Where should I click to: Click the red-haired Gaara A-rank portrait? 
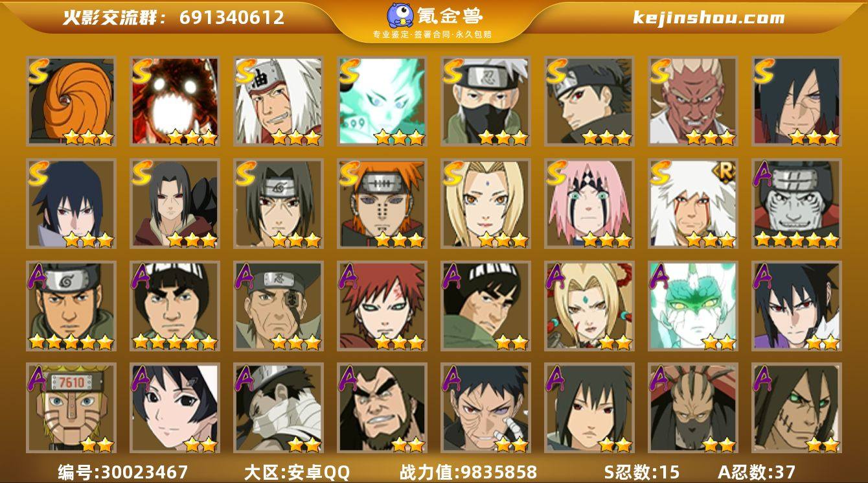pos(382,306)
